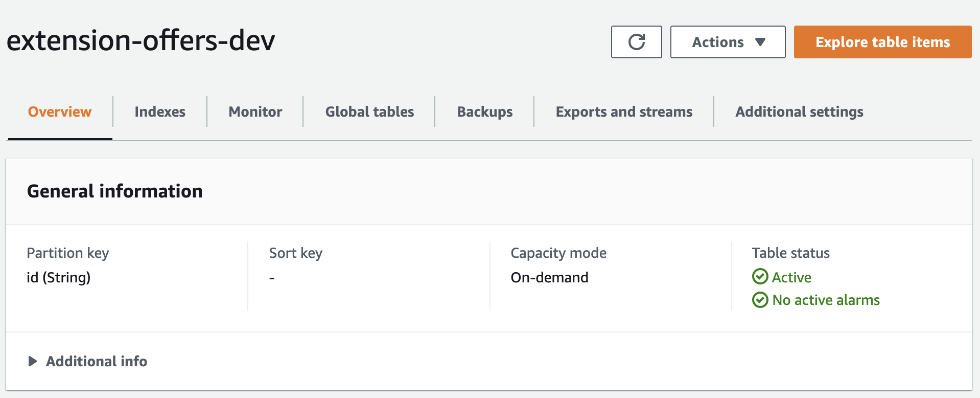Click the Active table status text
This screenshot has height=398, width=980.
[x=791, y=277]
